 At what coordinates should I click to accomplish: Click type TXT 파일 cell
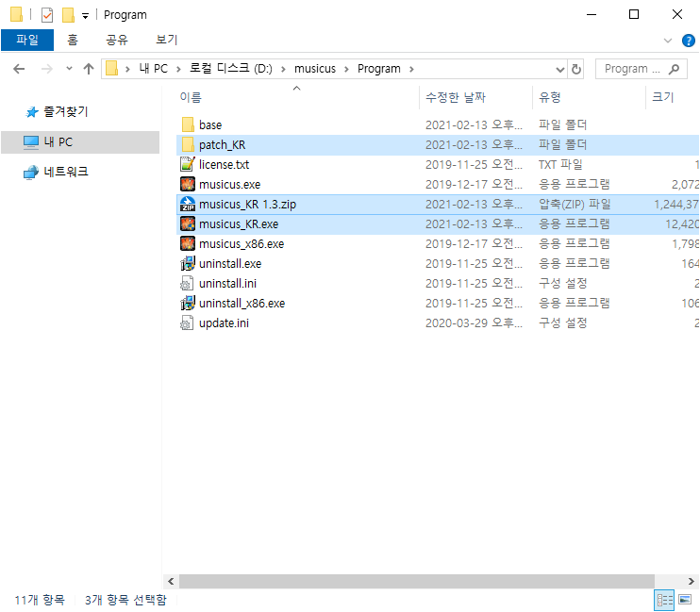[560, 164]
